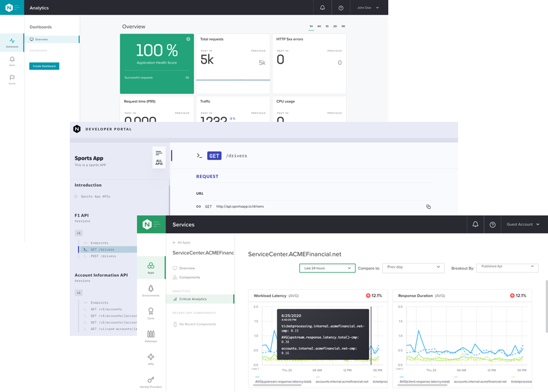Click the help icon in Analytics header
This screenshot has width=548, height=392.
(x=341, y=8)
